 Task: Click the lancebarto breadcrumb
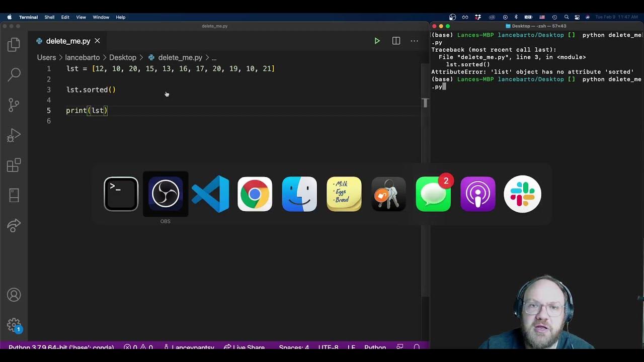83,58
